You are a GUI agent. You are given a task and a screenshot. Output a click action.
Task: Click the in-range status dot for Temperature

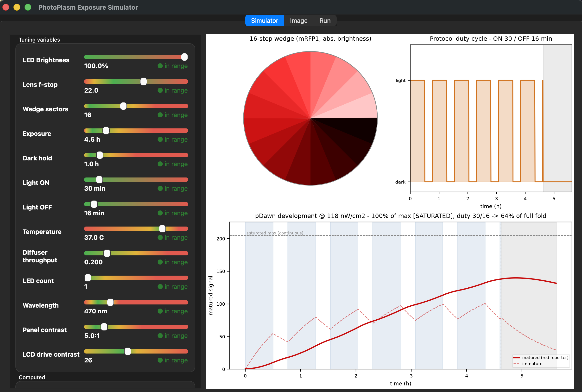click(160, 237)
